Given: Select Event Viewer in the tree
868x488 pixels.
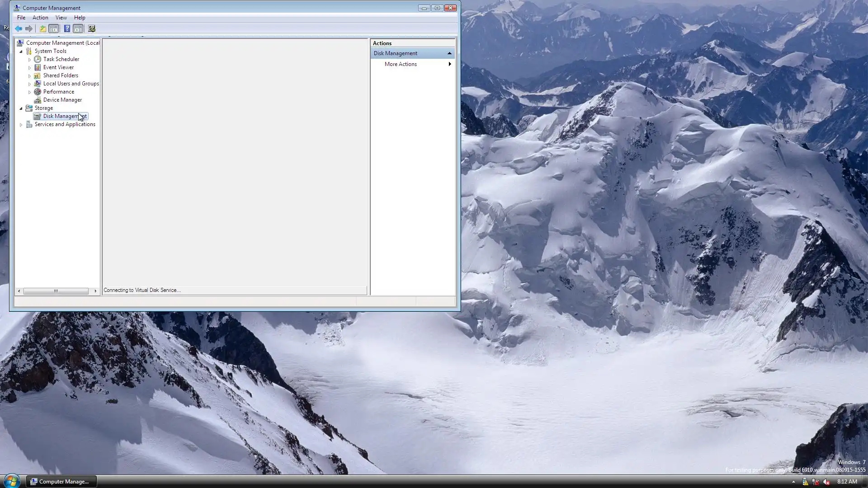Looking at the screenshot, I should (58, 67).
